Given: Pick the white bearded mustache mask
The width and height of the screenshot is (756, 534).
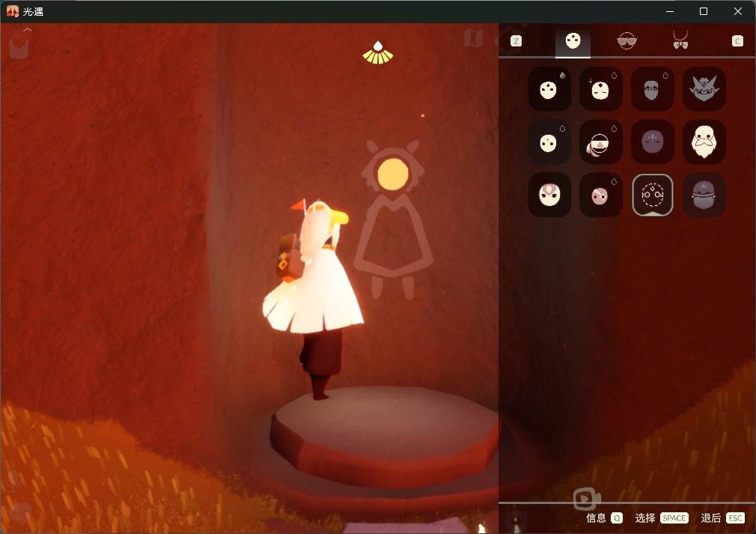Looking at the screenshot, I should point(704,142).
